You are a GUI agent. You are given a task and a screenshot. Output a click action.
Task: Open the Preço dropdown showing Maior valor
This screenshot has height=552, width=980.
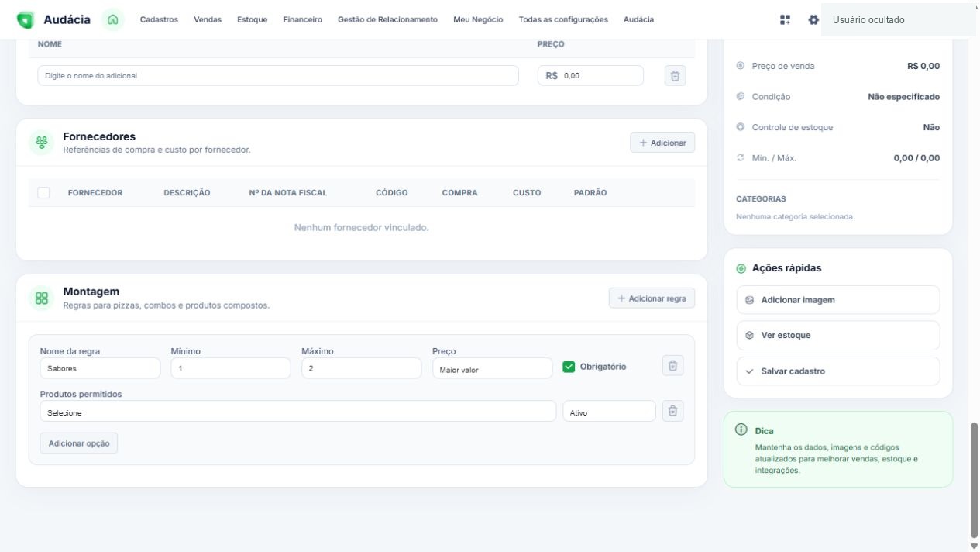pos(493,368)
